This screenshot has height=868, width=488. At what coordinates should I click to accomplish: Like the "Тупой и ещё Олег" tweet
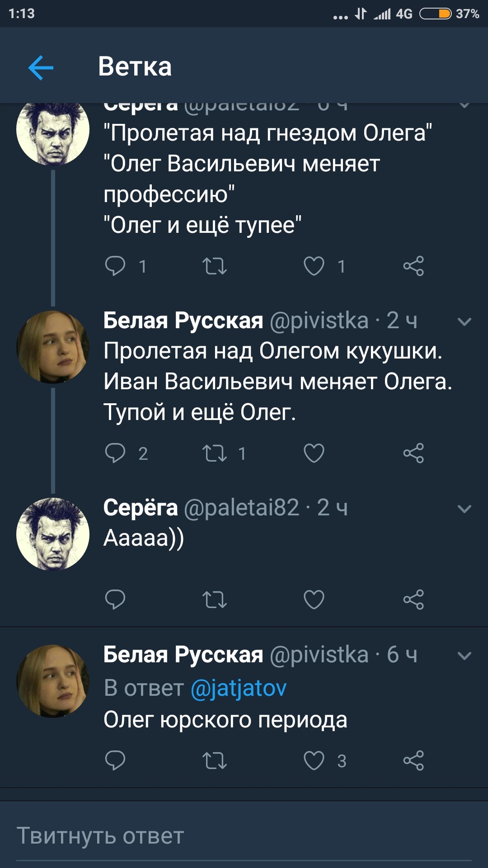(x=314, y=453)
